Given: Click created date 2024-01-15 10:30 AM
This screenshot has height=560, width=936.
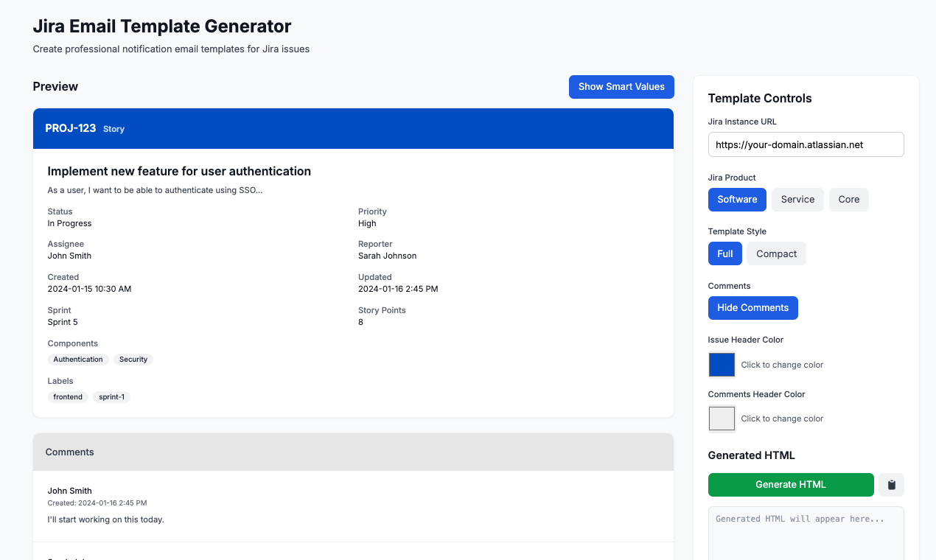Looking at the screenshot, I should pos(90,289).
